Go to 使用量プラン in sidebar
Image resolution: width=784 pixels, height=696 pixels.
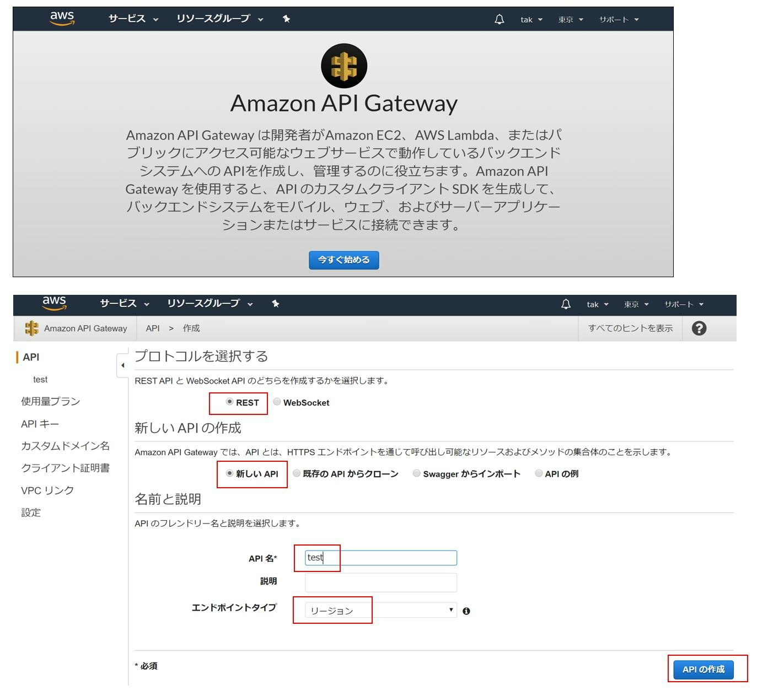(51, 402)
